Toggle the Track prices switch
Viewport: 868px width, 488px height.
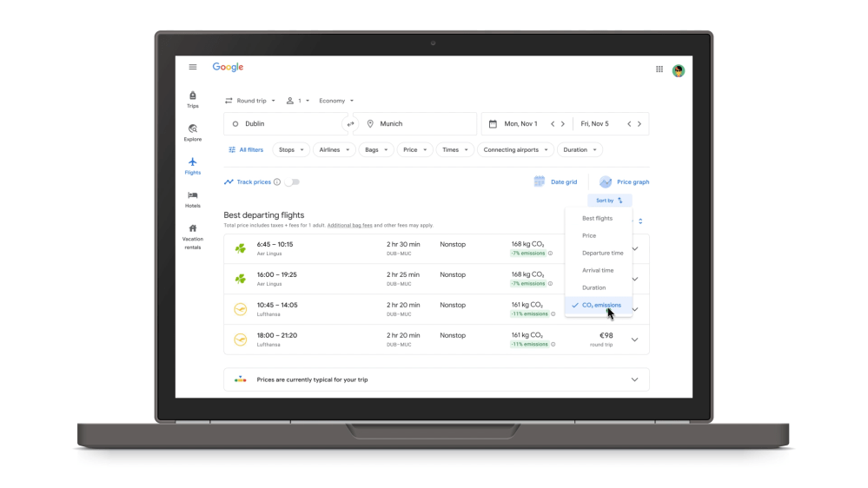(291, 182)
